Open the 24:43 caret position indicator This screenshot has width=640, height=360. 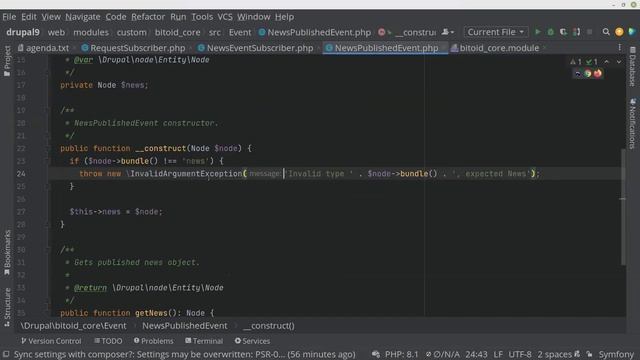(476, 354)
